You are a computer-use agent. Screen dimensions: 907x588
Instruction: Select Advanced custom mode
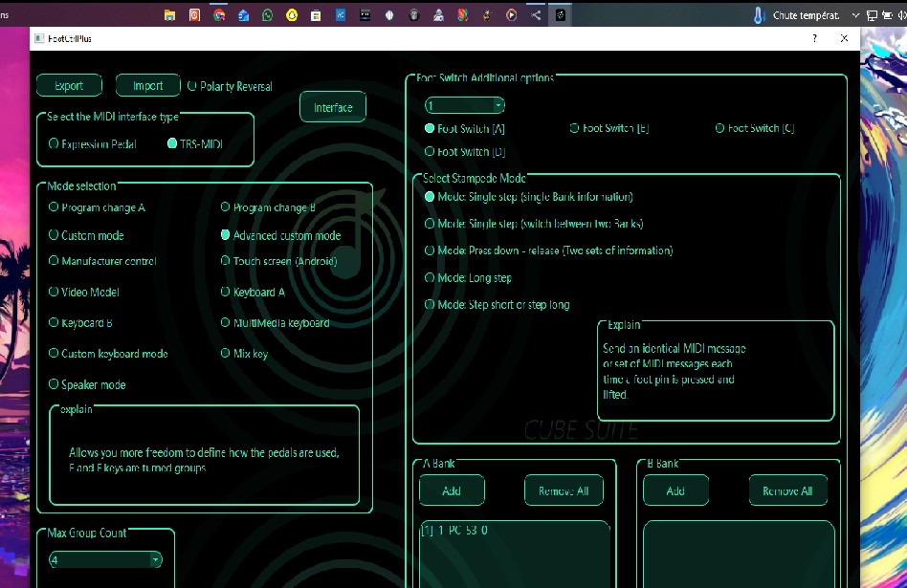pyautogui.click(x=280, y=235)
